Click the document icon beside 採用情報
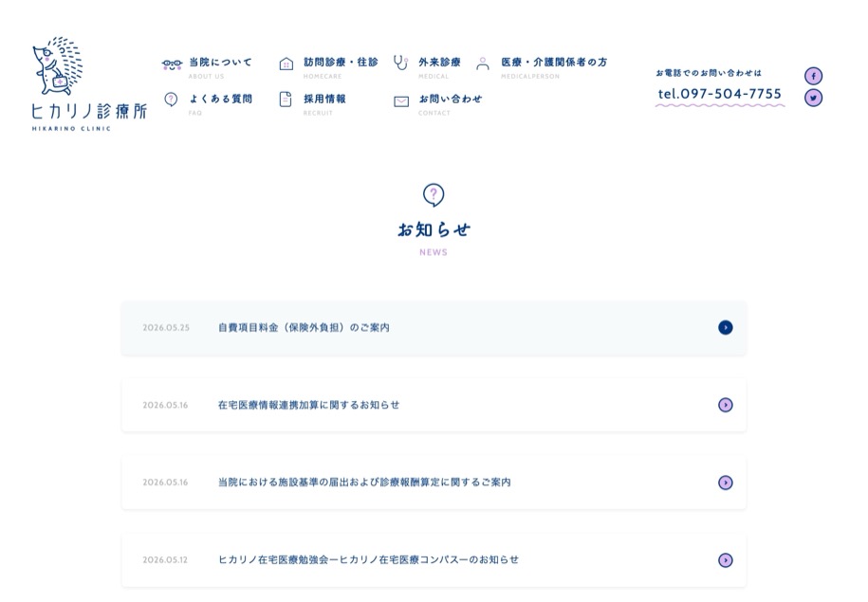The height and width of the screenshot is (602, 868). [286, 100]
